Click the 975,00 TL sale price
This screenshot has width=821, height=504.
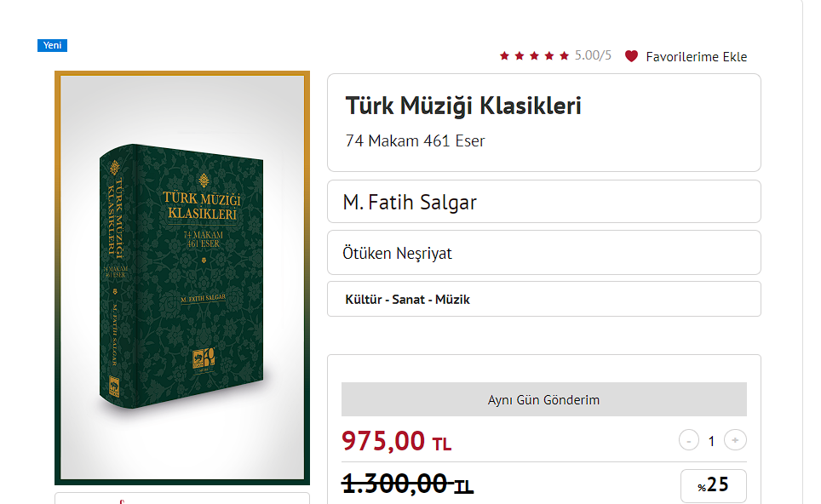click(x=396, y=441)
